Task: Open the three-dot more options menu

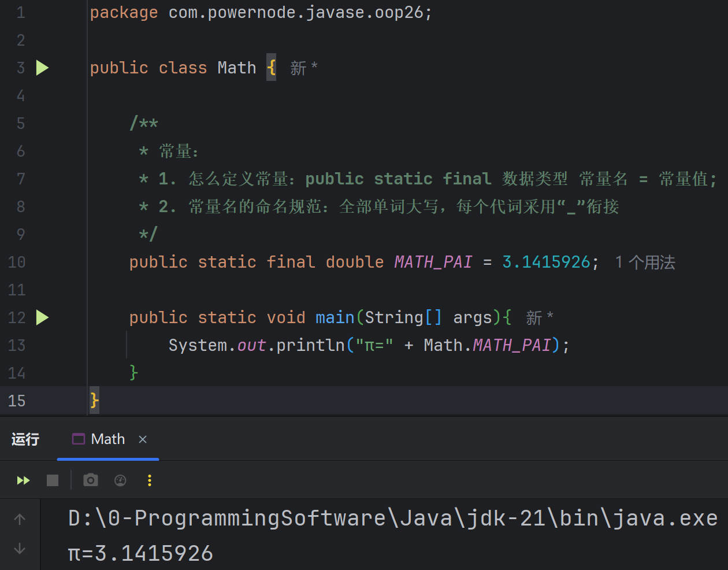Action: [x=150, y=480]
